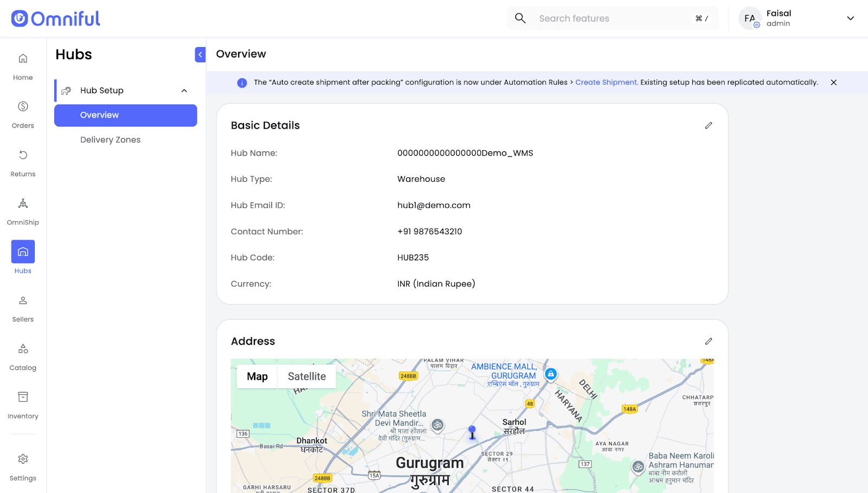Image resolution: width=868 pixels, height=493 pixels.
Task: Follow the Create Shipment link
Action: click(606, 82)
